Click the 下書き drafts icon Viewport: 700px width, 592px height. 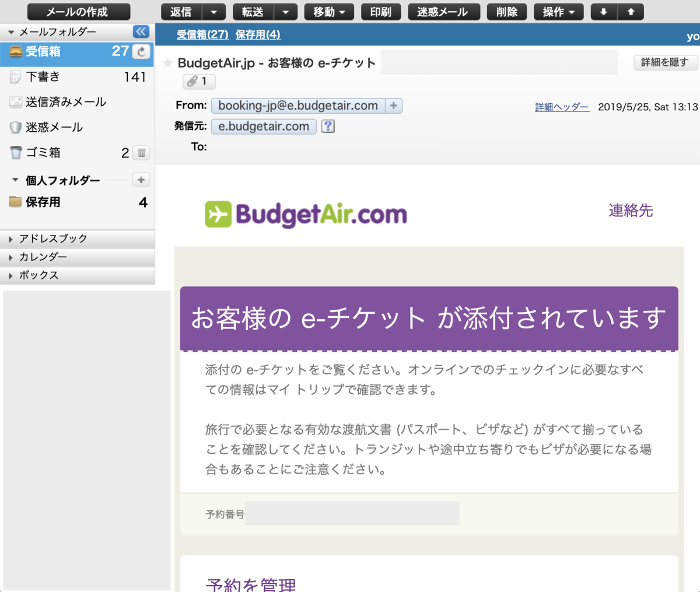coord(16,77)
